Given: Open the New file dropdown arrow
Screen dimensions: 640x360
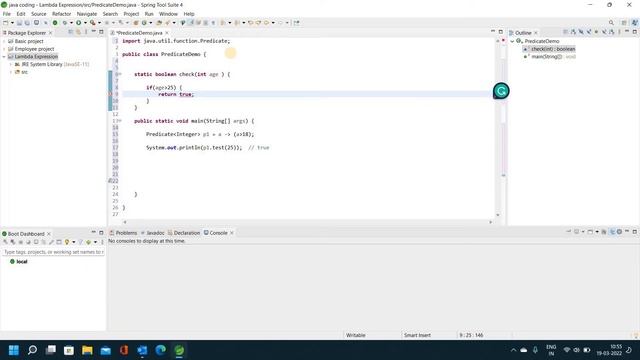Looking at the screenshot, I should pyautogui.click(x=12, y=23).
